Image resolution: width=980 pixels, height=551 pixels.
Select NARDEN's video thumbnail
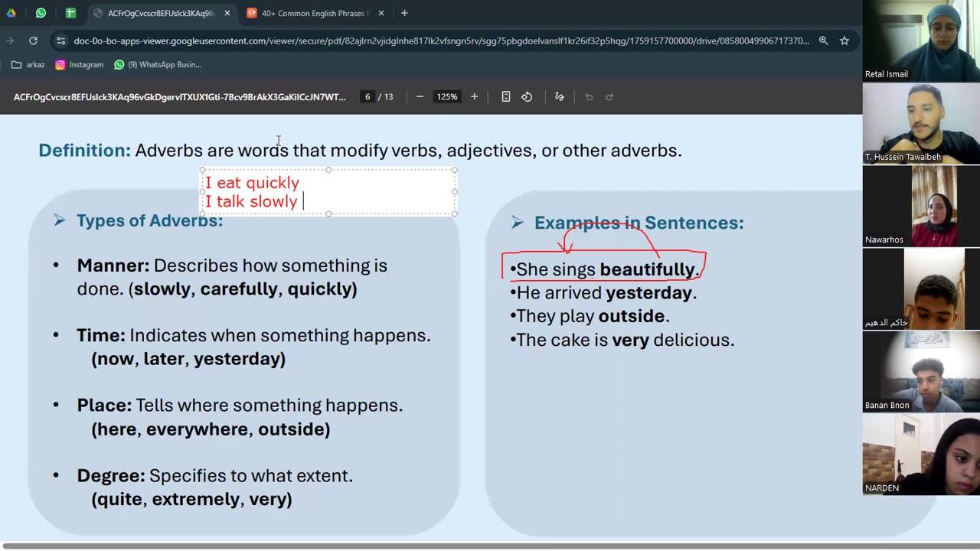pyautogui.click(x=921, y=454)
